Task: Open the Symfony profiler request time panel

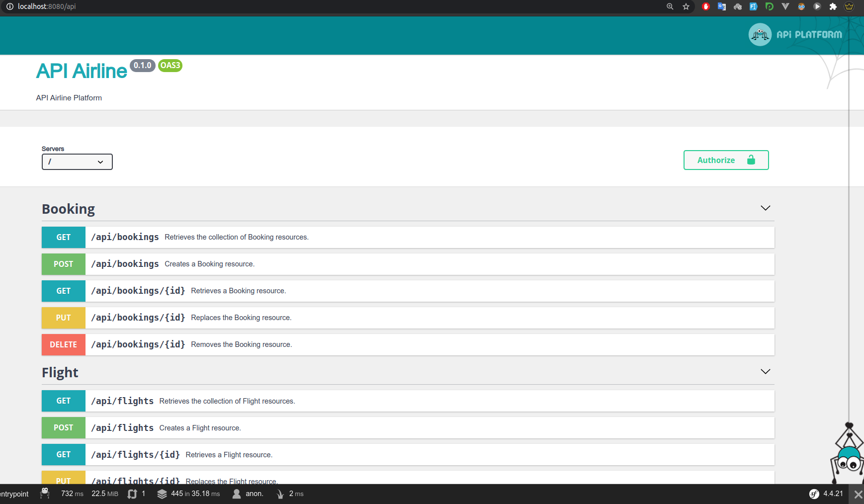Action: point(72,494)
